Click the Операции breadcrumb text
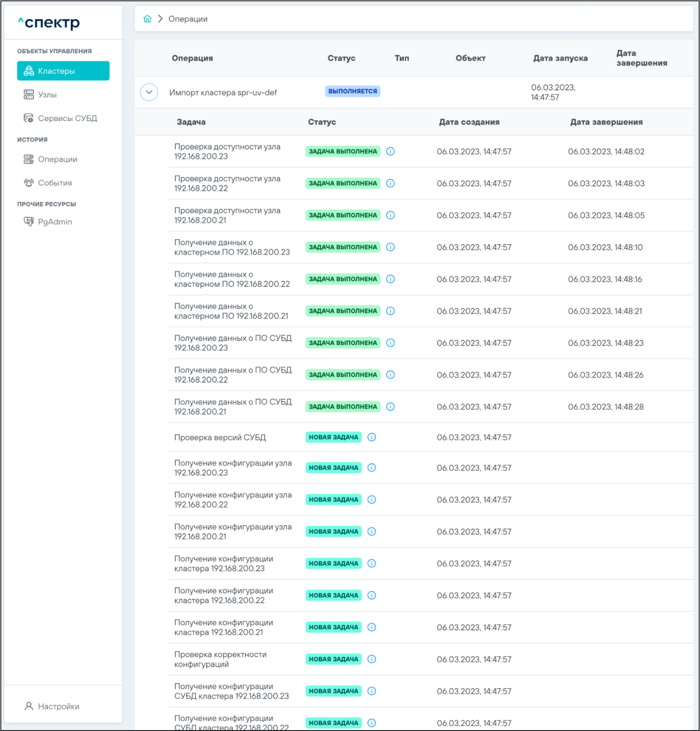The height and width of the screenshot is (731, 700). (x=188, y=19)
